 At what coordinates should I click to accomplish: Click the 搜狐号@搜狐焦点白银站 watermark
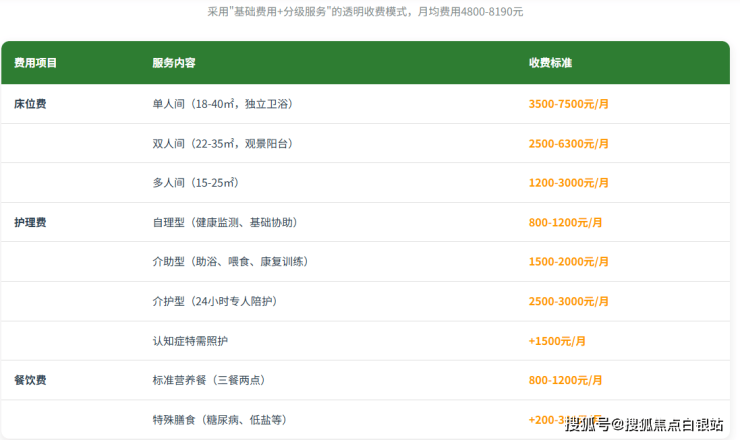pos(644,426)
